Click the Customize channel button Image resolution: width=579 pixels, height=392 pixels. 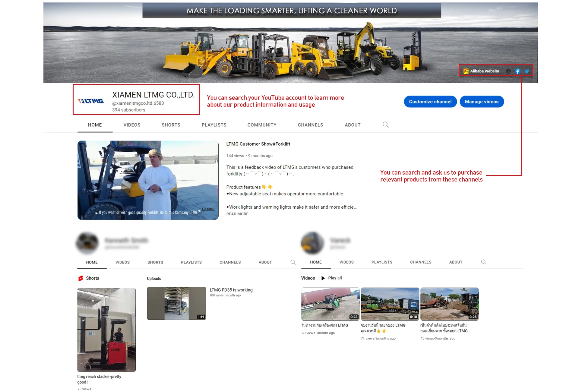[430, 102]
